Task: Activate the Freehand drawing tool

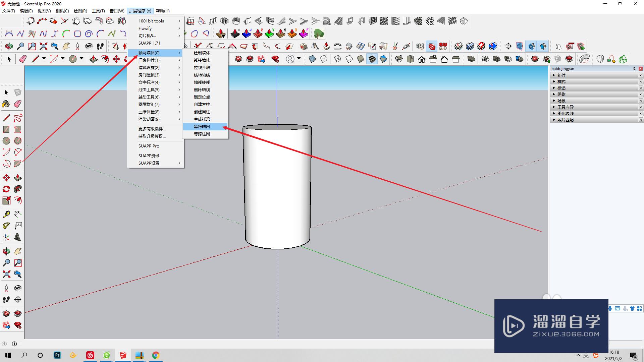Action: pos(18,118)
